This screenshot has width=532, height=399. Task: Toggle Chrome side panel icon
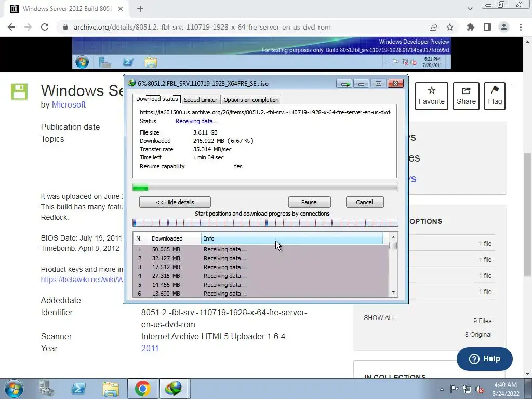point(487,27)
